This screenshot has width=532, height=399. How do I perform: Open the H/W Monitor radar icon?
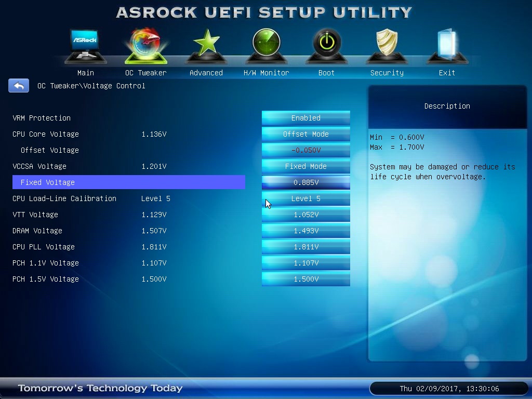click(x=267, y=46)
